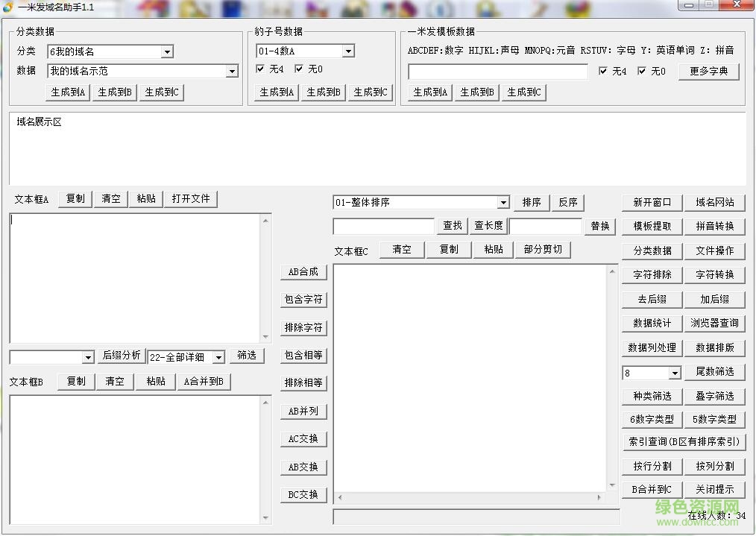This screenshot has height=536, width=756.
Task: Open the 01-4数A dropdown
Action: pyautogui.click(x=347, y=51)
